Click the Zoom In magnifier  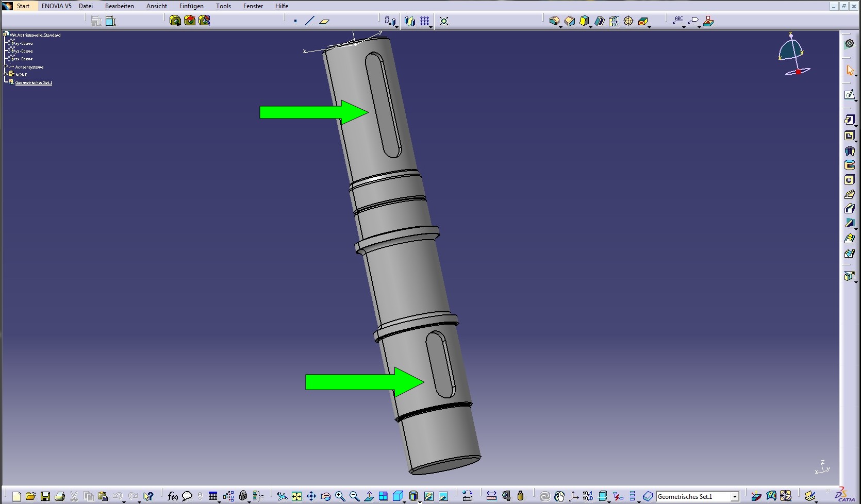coord(340,496)
